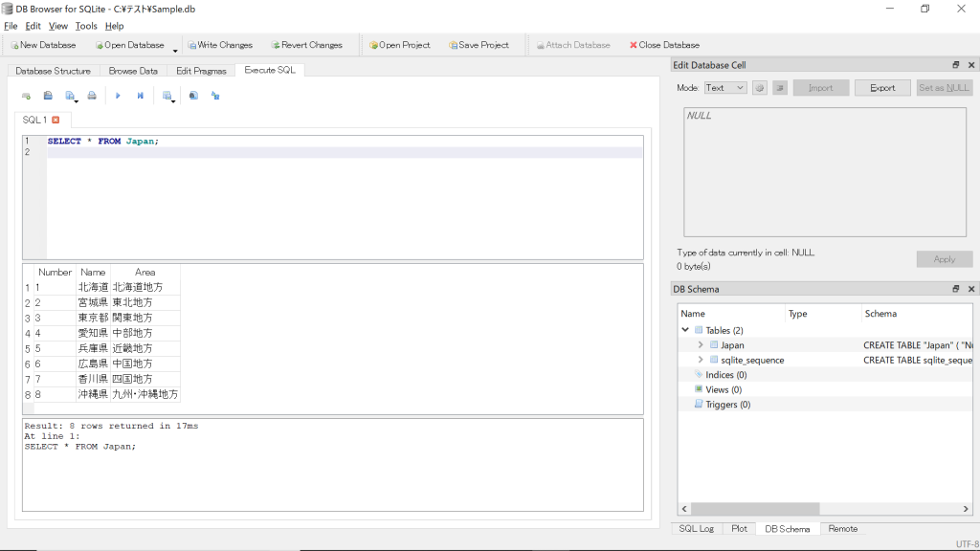Image resolution: width=980 pixels, height=551 pixels.
Task: Open the View menu
Action: click(58, 26)
